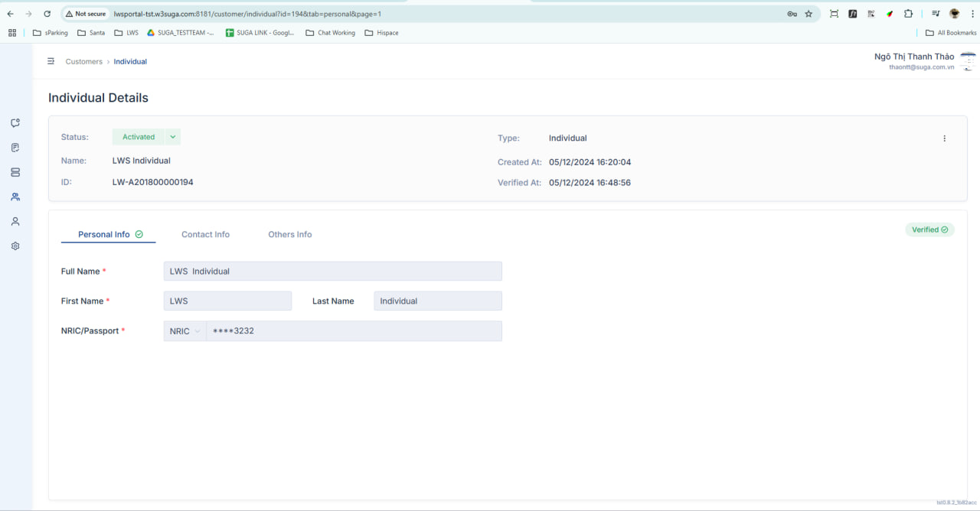Open the single user icon in the left sidebar
Viewport: 980px width, 511px height.
coord(15,221)
